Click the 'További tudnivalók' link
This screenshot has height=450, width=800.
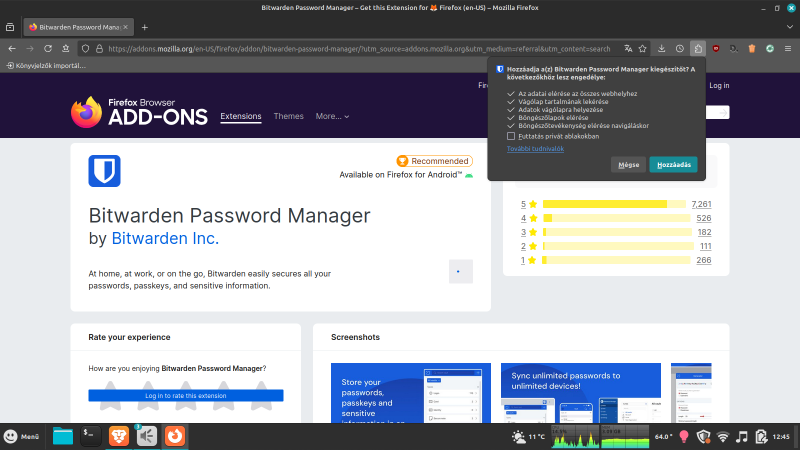coord(535,148)
